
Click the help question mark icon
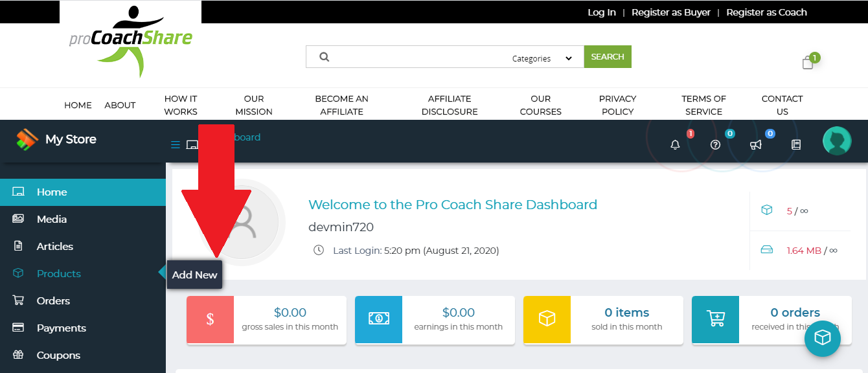point(715,144)
